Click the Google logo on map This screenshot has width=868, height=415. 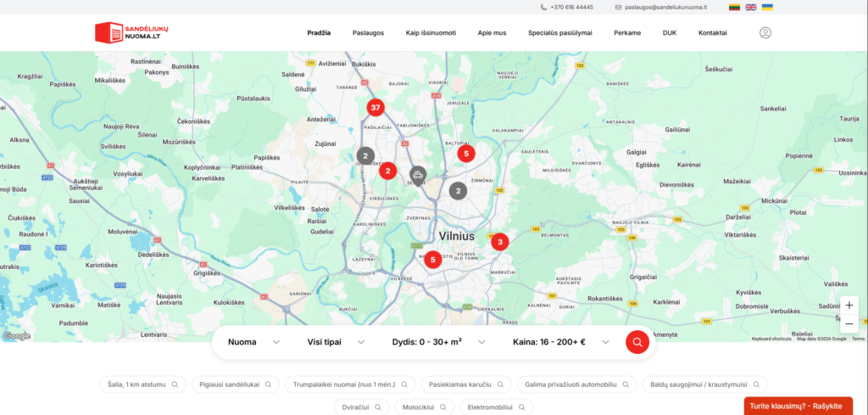click(17, 336)
